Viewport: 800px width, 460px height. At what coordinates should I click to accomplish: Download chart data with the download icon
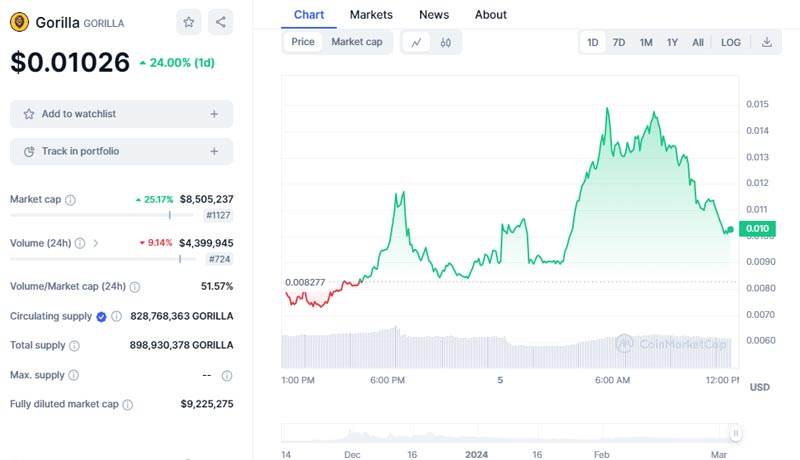(766, 42)
